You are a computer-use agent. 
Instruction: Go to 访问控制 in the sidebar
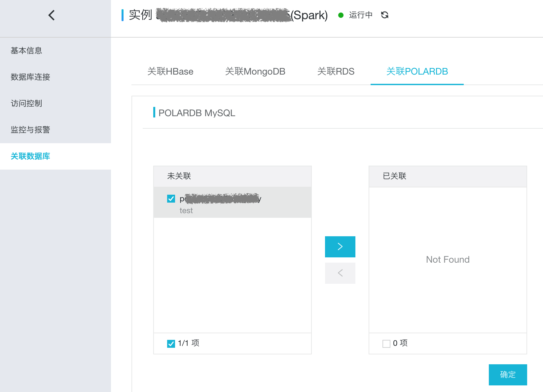(55, 103)
